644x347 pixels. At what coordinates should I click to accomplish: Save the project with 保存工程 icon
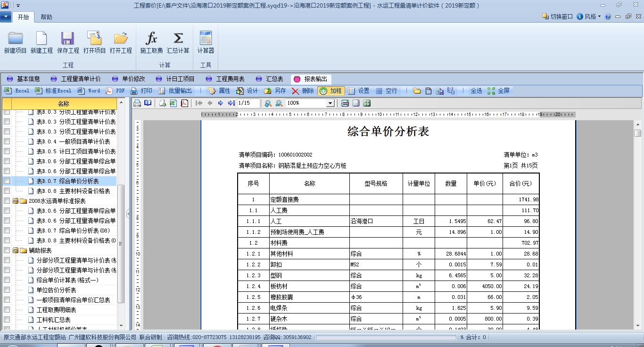pos(68,38)
